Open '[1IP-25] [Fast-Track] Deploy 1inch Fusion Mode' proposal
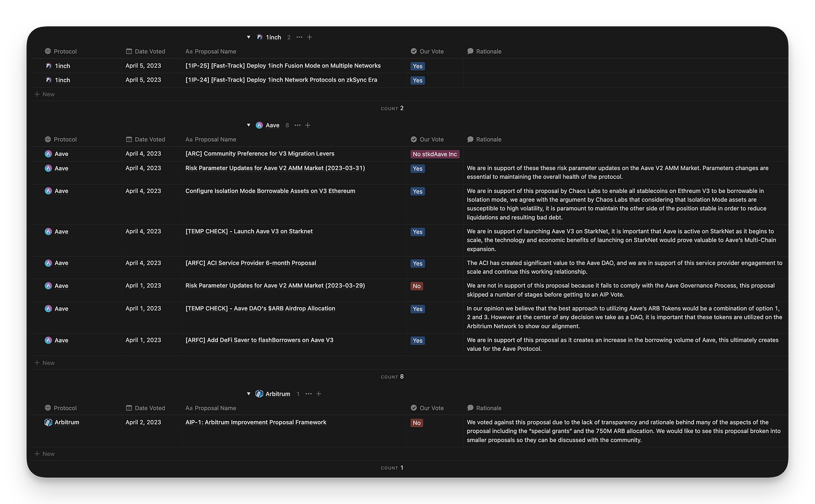This screenshot has height=504, width=815. pyautogui.click(x=283, y=66)
